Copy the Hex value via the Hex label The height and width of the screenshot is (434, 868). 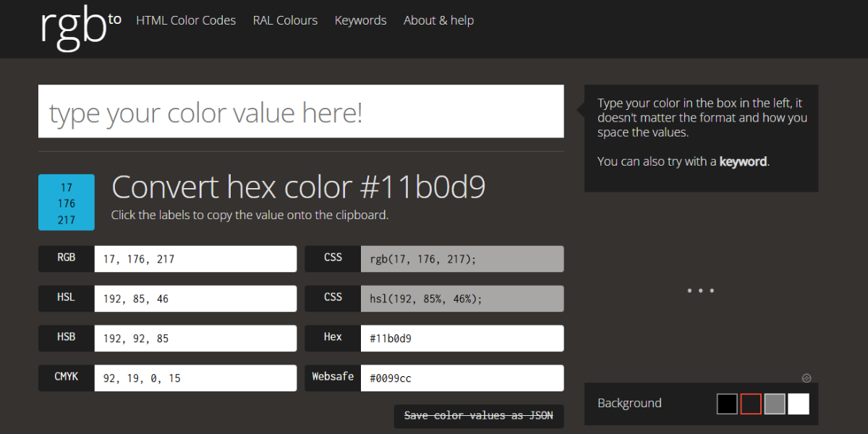coord(332,338)
